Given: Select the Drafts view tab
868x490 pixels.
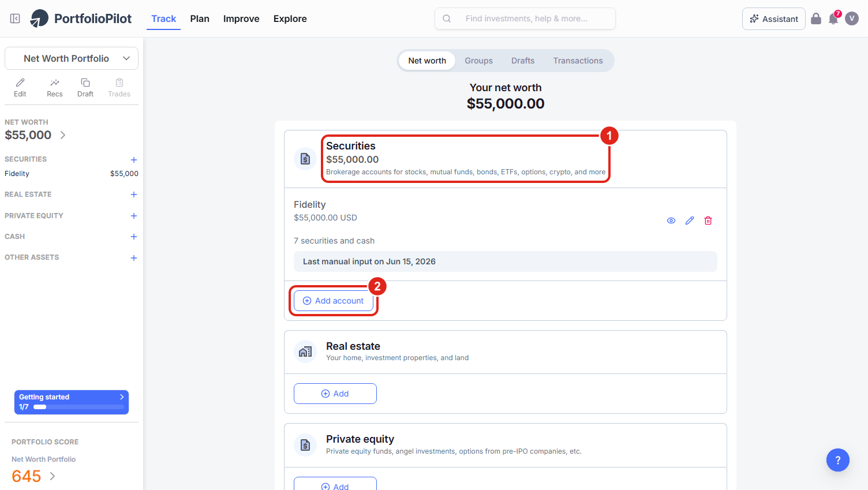Looking at the screenshot, I should [523, 61].
